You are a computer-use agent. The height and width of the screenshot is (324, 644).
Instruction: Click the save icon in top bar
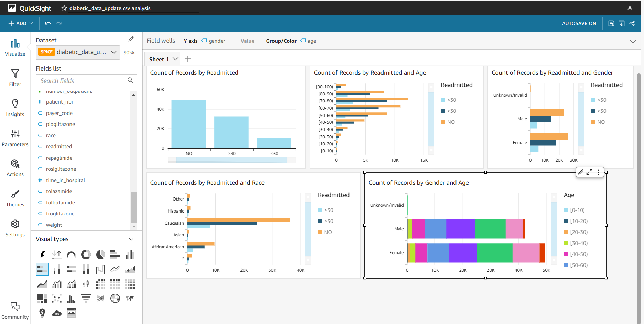(611, 23)
